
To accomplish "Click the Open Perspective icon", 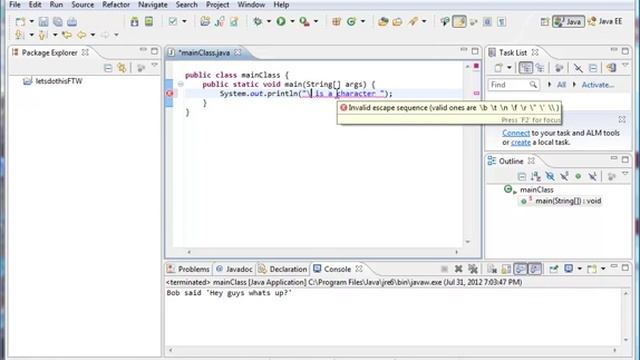I will tap(544, 22).
